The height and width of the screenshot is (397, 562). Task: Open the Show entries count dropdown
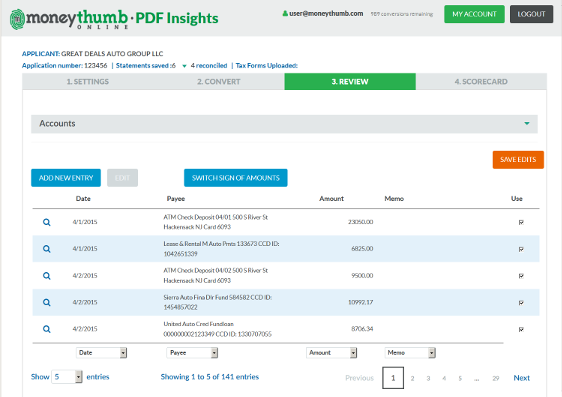(67, 377)
